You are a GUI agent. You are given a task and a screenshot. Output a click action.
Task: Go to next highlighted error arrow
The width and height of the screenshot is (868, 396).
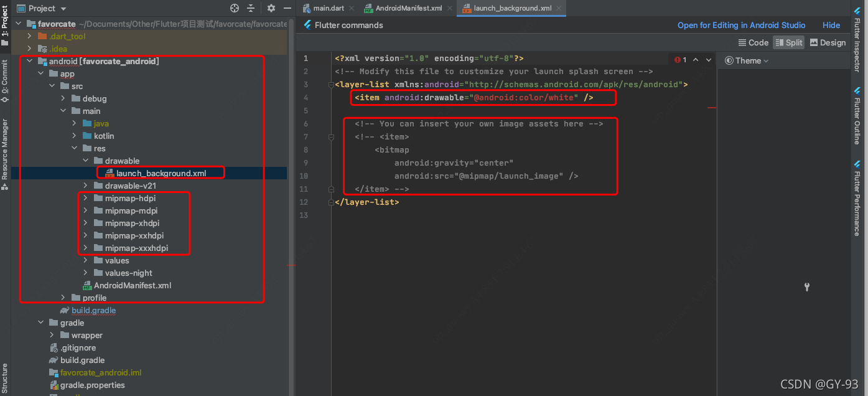click(708, 60)
